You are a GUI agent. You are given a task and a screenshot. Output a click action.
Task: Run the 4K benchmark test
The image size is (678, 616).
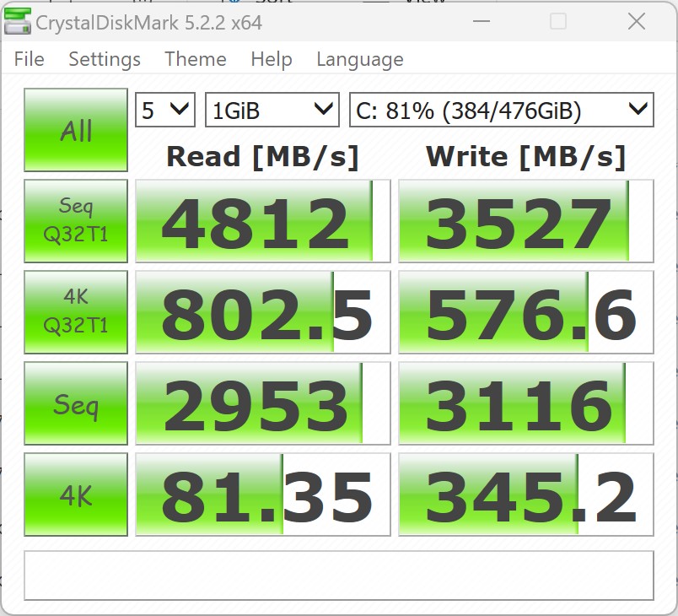tap(76, 494)
